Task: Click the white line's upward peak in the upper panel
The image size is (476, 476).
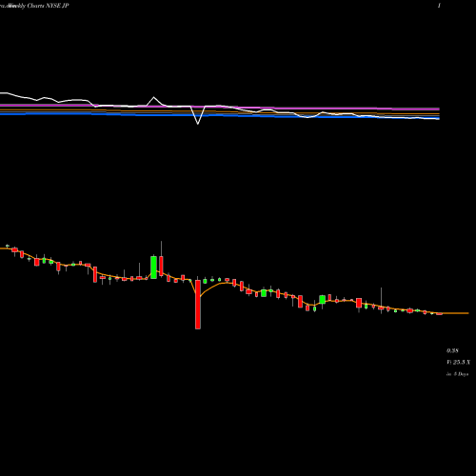Action: (154, 97)
